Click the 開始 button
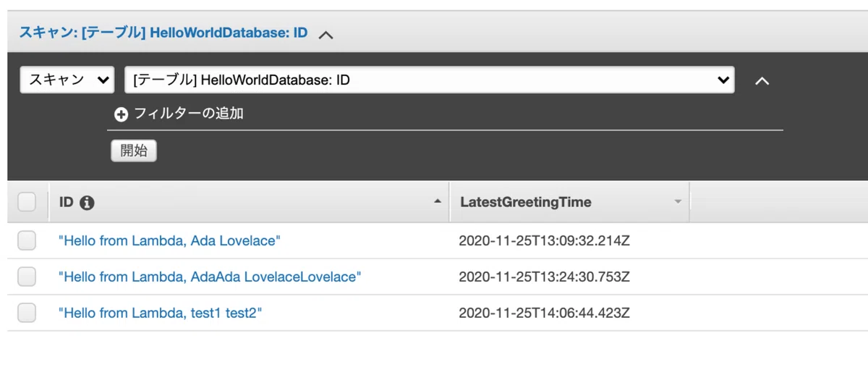868x370 pixels. [134, 151]
